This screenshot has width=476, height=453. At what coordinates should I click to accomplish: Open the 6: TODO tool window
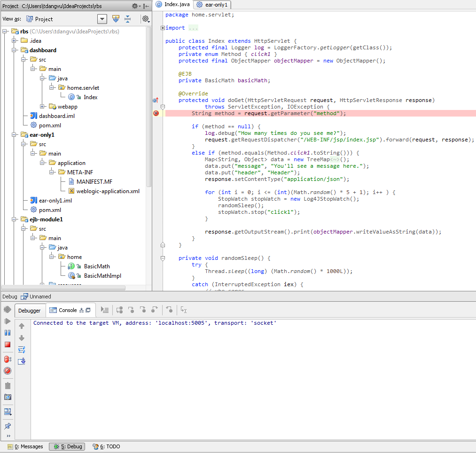106,446
